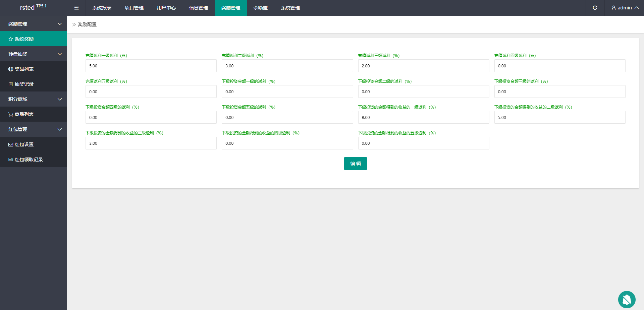The height and width of the screenshot is (310, 644).
Task: Click the 奖品列表 sidebar icon
Action: coord(11,69)
